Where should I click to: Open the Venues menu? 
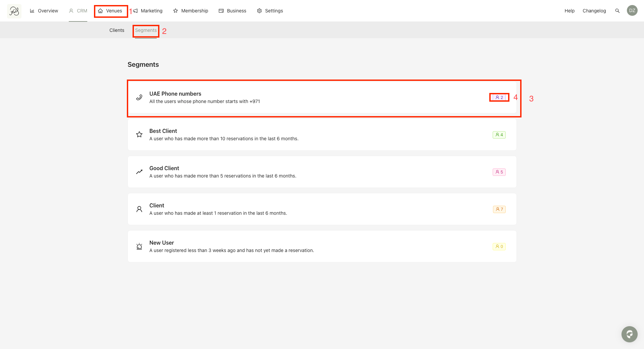pos(110,11)
